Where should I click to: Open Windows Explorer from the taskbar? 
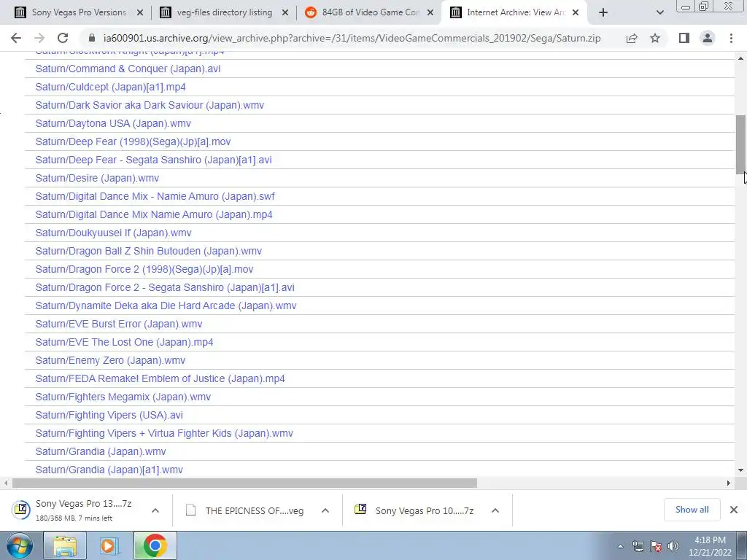(65, 545)
